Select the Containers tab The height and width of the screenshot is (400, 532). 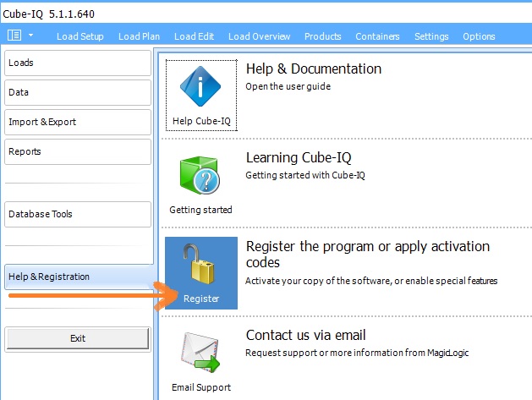(377, 36)
